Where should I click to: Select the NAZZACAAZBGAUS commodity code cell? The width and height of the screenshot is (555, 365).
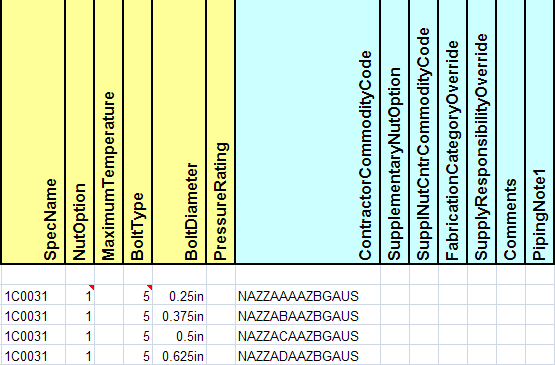[x=308, y=335]
